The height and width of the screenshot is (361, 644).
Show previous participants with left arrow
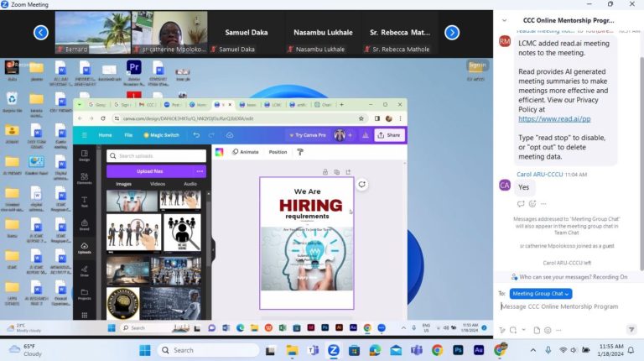pyautogui.click(x=40, y=33)
